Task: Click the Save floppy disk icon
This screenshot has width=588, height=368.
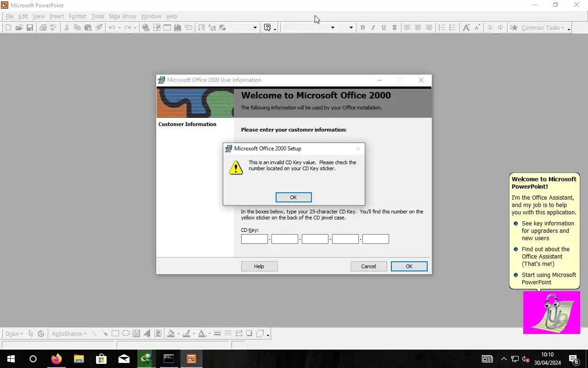Action: (30, 28)
